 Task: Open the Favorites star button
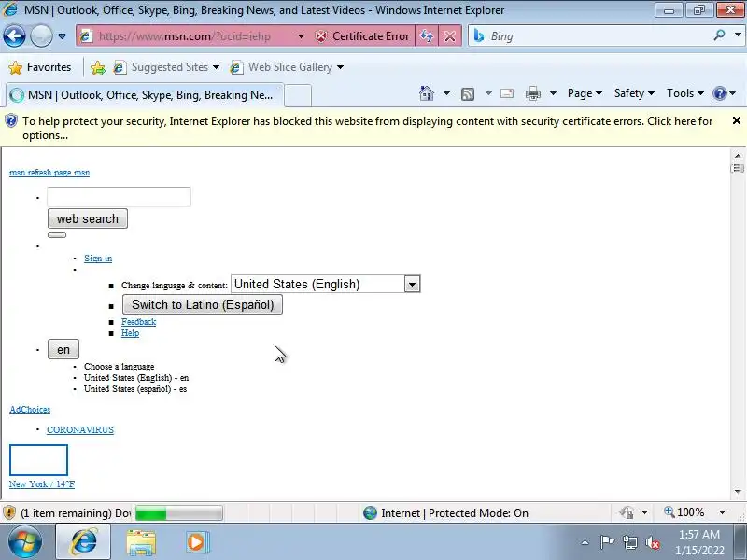click(x=40, y=67)
